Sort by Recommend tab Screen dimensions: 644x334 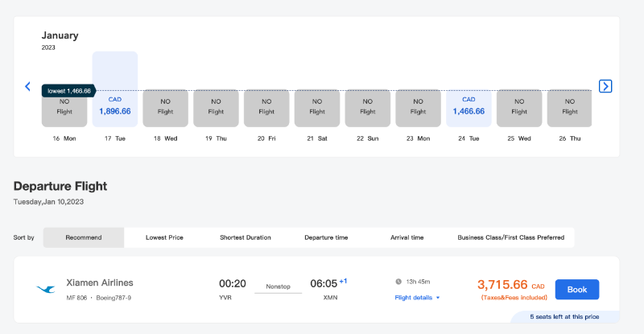(84, 237)
